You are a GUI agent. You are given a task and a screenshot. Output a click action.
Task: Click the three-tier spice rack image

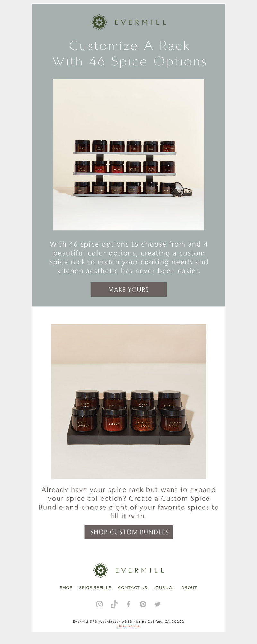(128, 154)
